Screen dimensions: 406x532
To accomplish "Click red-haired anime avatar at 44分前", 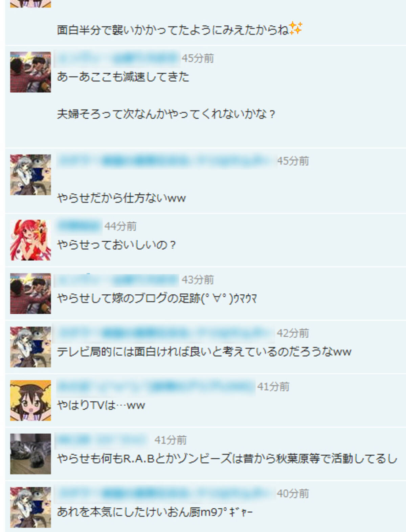I will [30, 240].
